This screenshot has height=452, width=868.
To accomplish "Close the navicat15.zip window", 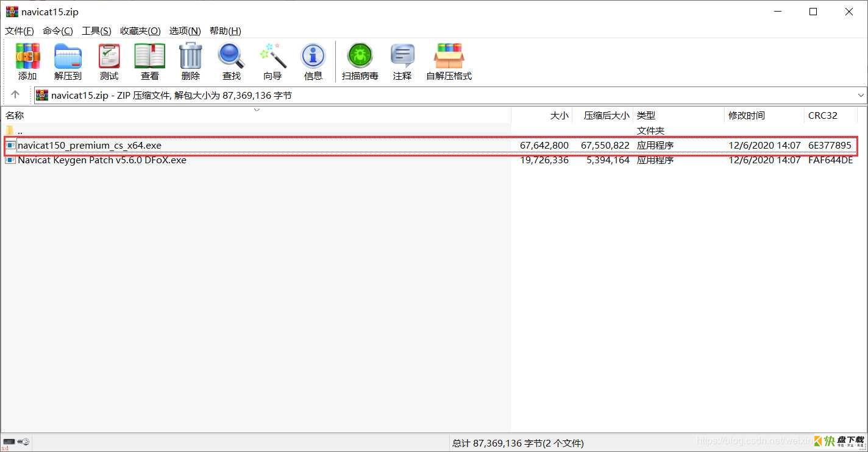I will coord(849,12).
